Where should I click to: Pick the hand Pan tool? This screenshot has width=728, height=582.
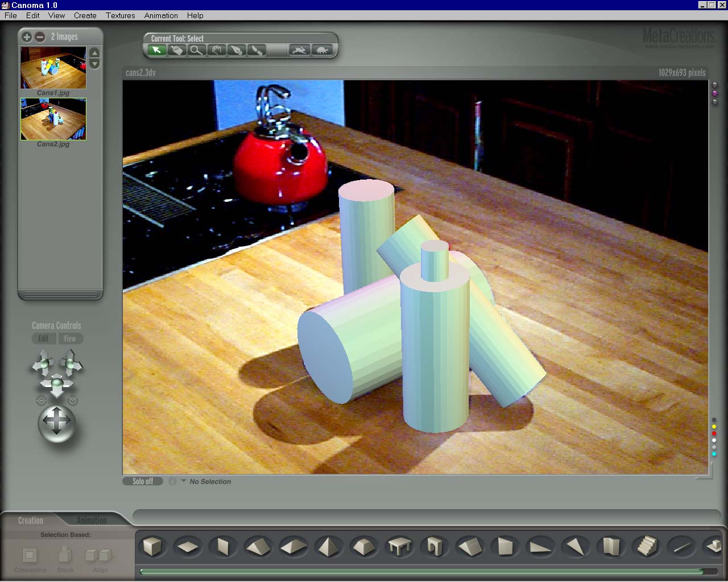216,51
